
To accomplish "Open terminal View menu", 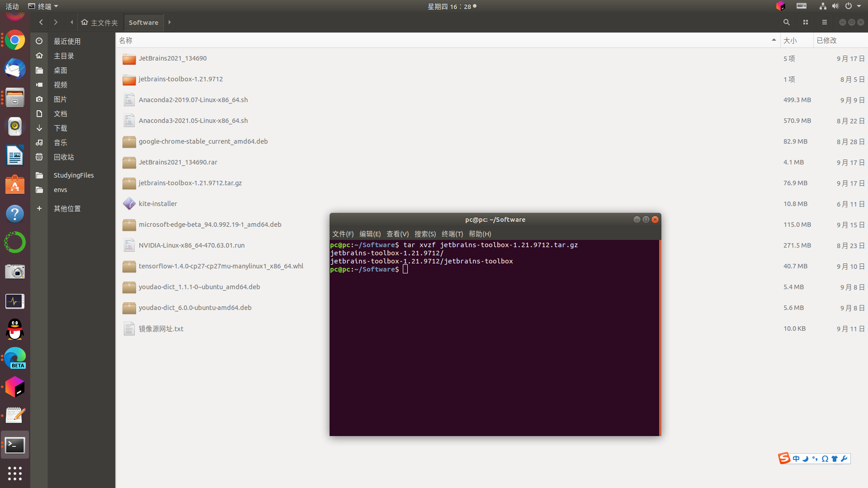I will [x=397, y=234].
